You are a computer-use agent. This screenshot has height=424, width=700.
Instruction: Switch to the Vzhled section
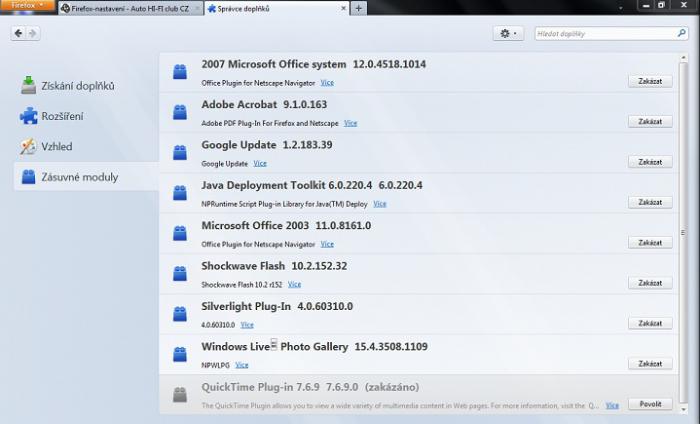click(x=56, y=146)
